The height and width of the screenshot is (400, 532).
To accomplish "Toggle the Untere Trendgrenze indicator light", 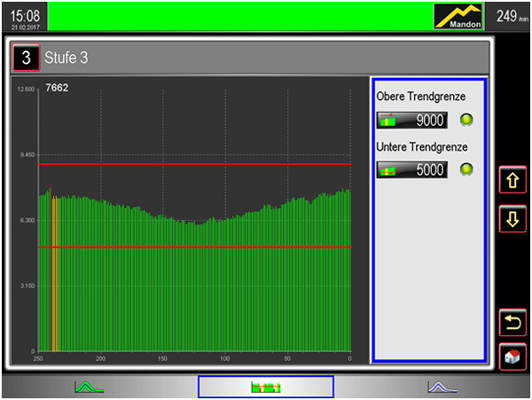I will pos(467,170).
